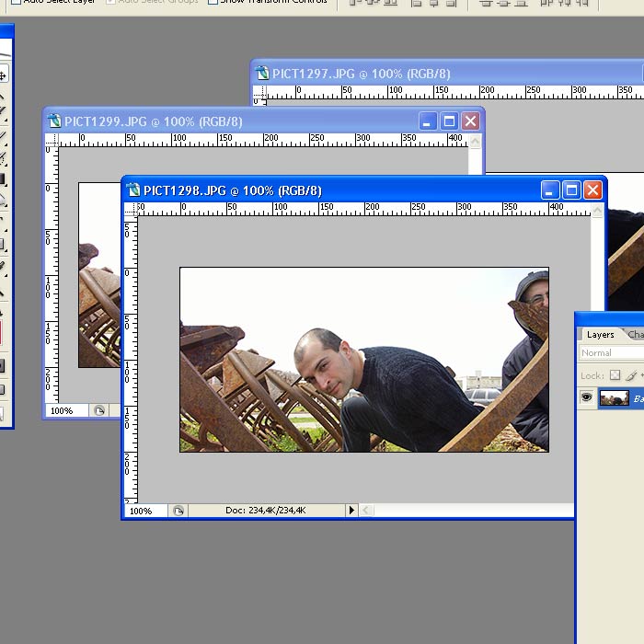Click the 100% zoom field in PICT1299.JPG
Viewport: 644px width, 644px height.
click(x=66, y=410)
